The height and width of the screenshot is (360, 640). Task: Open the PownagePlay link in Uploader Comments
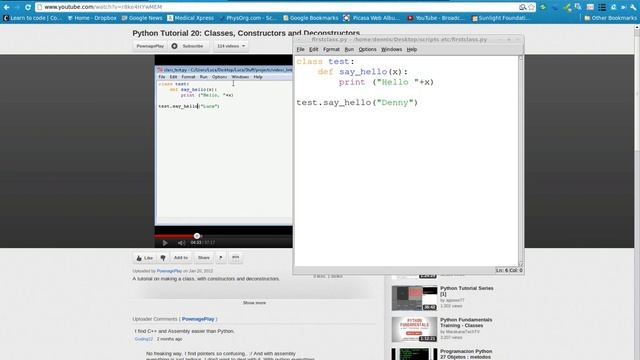coord(198,319)
